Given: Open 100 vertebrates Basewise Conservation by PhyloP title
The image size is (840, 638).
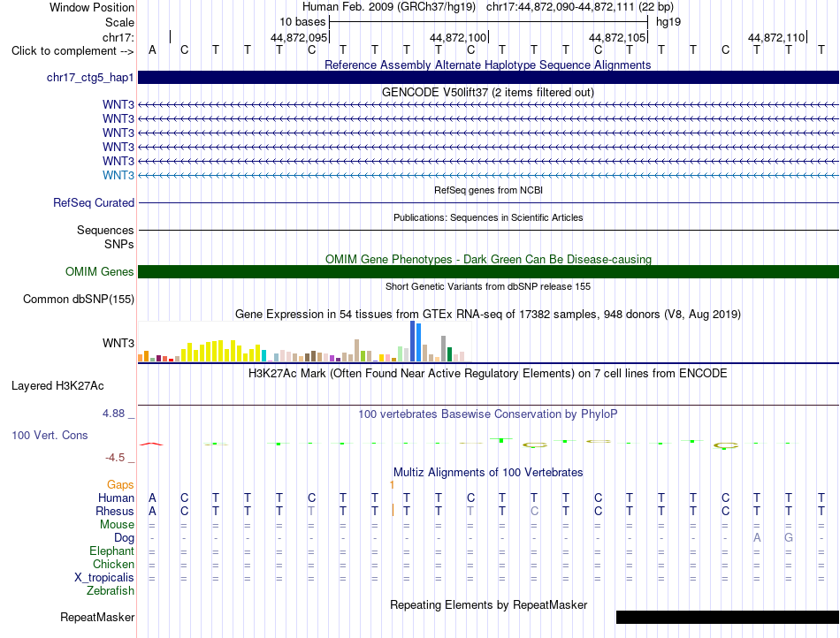Looking at the screenshot, I should pyautogui.click(x=487, y=414).
